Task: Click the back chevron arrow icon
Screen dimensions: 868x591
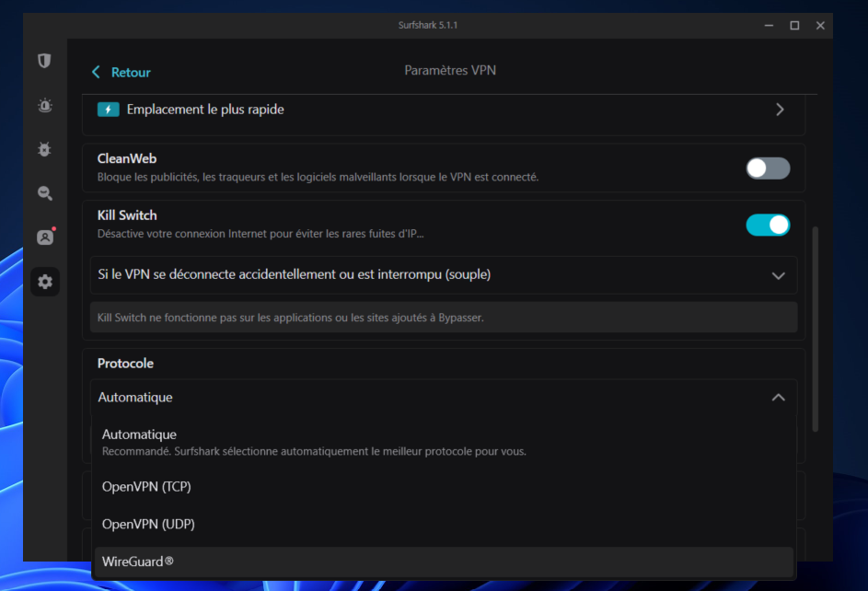Action: tap(96, 72)
